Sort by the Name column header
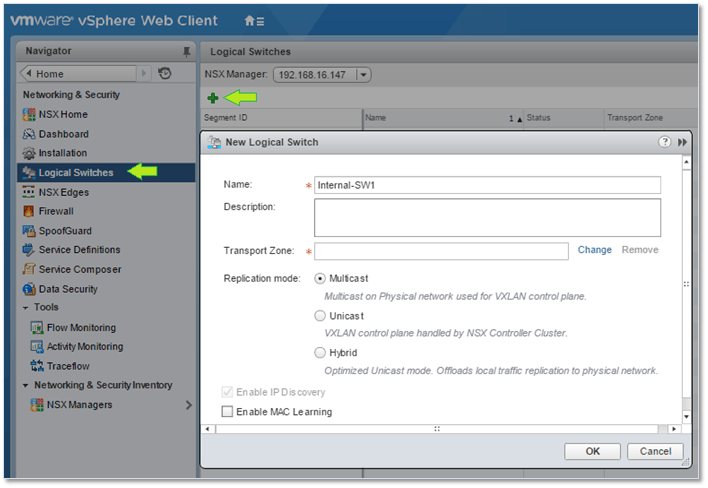 (x=443, y=118)
